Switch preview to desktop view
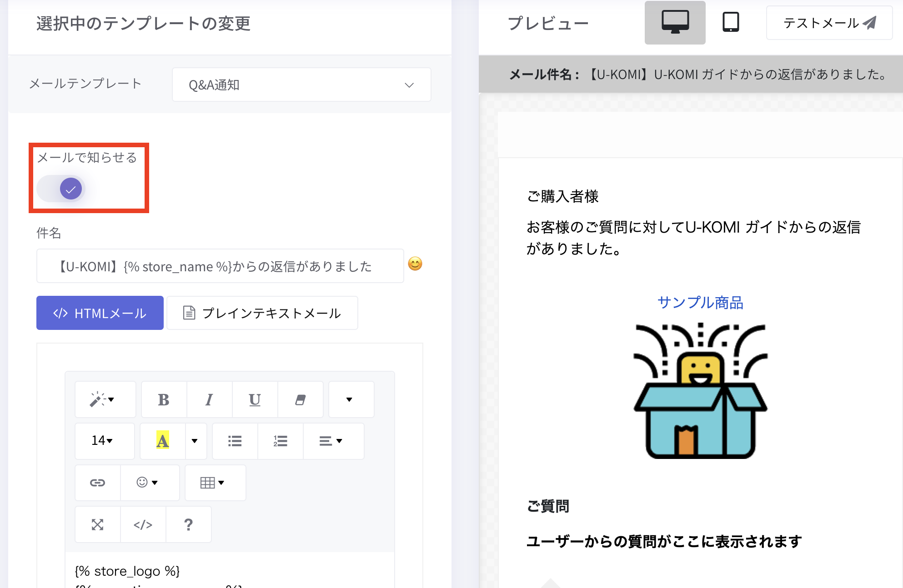903x588 pixels. (675, 23)
